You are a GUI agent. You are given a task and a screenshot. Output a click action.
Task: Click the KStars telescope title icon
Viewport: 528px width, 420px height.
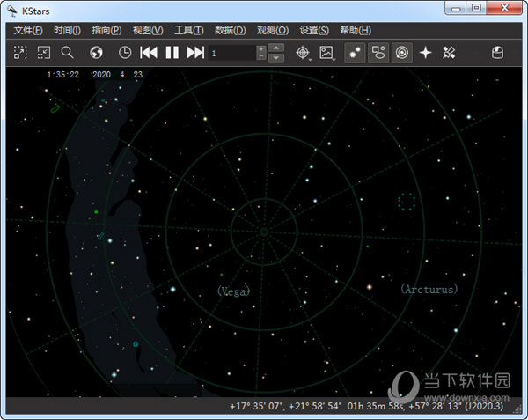coord(12,11)
